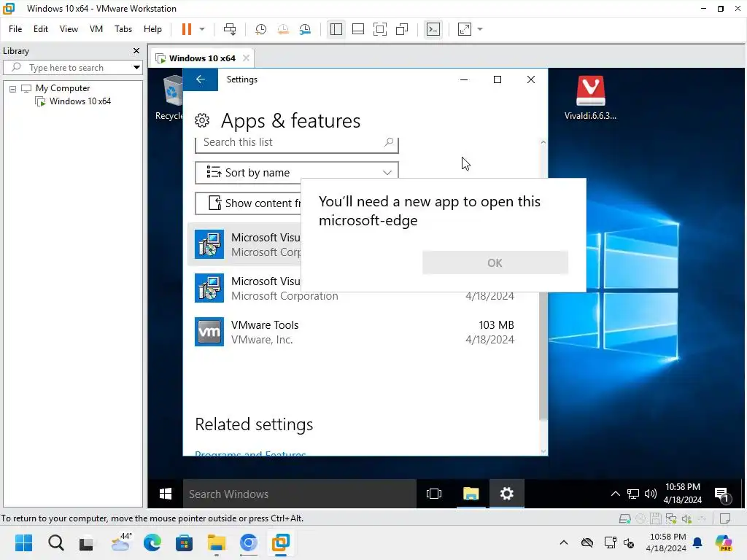Go back in the Settings window
747x560 pixels.
tap(201, 79)
